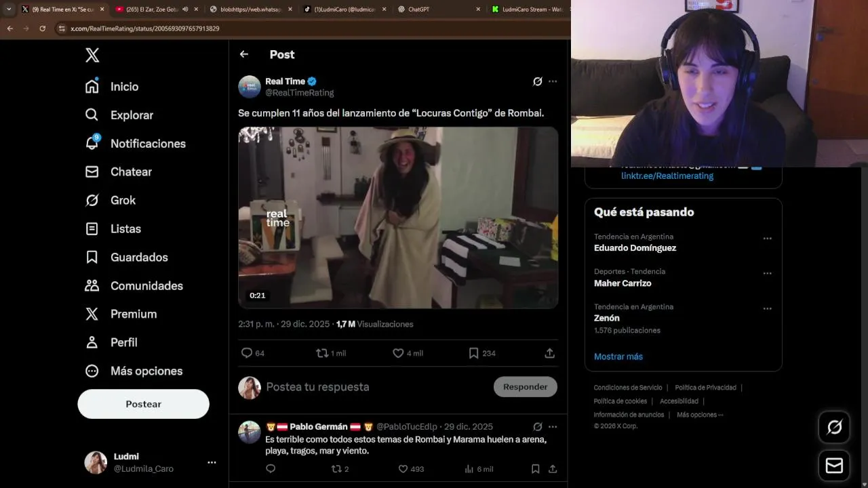The image size is (868, 488).
Task: Open the browser tab search dropdown
Action: pyautogui.click(x=9, y=9)
